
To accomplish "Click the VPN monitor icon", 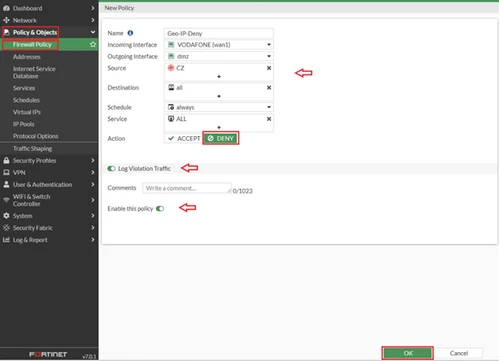I will [6, 172].
